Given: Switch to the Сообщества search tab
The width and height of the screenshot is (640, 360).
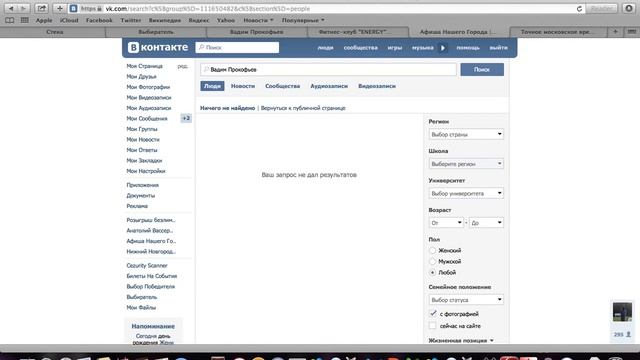Looking at the screenshot, I should pos(282,86).
